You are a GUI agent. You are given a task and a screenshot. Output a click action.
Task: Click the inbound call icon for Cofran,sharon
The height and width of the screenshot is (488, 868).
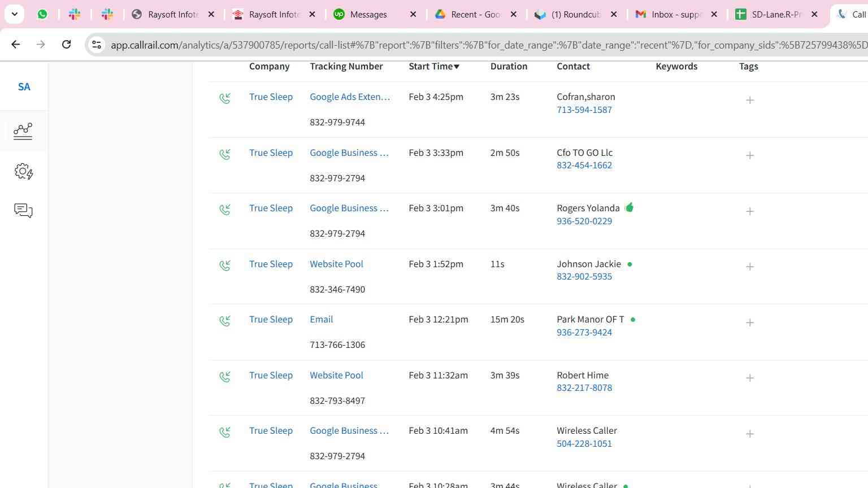(x=225, y=98)
